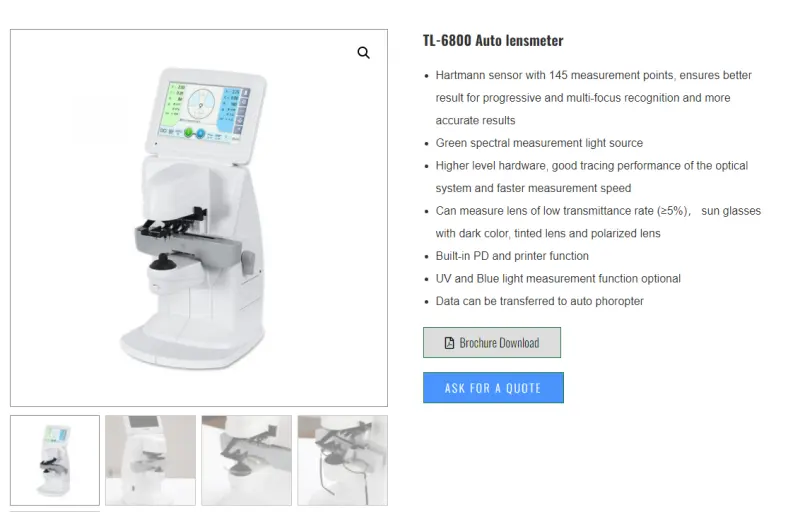The width and height of the screenshot is (800, 512).
Task: Click the PDF file icon beside Brochure Download
Action: click(449, 343)
